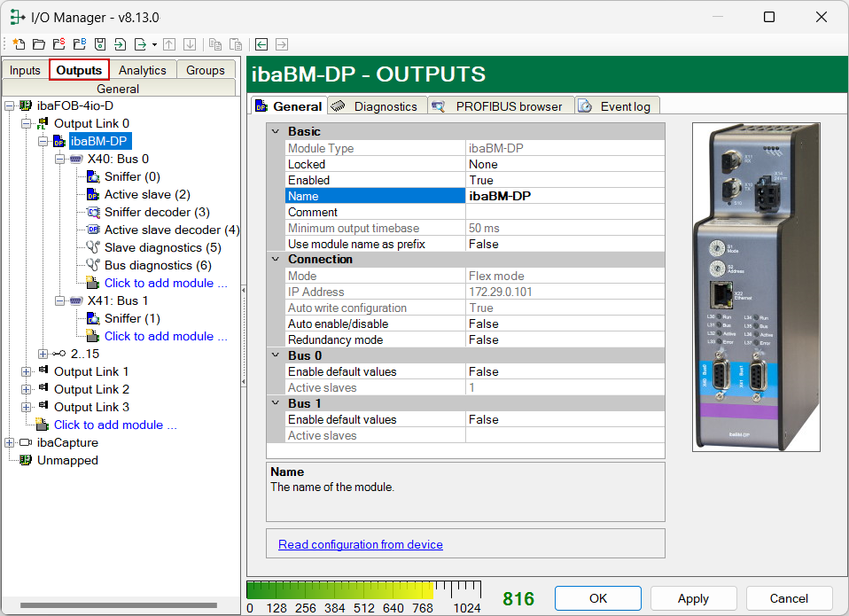Open the Groups tab
849x616 pixels.
(x=206, y=70)
